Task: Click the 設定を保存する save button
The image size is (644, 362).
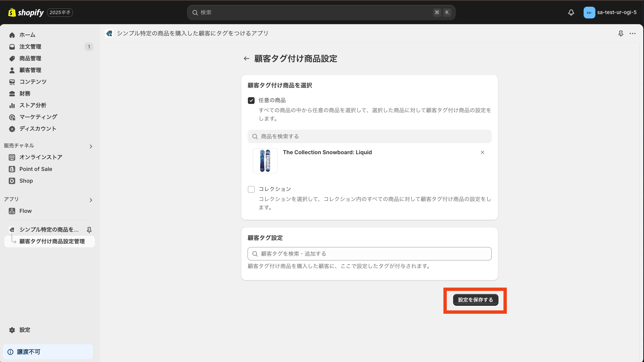Action: point(475,300)
